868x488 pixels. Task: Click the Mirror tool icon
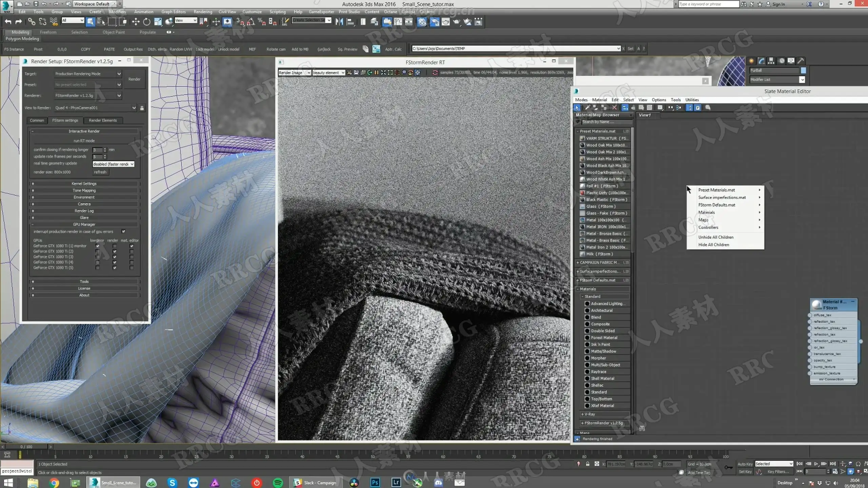click(339, 22)
